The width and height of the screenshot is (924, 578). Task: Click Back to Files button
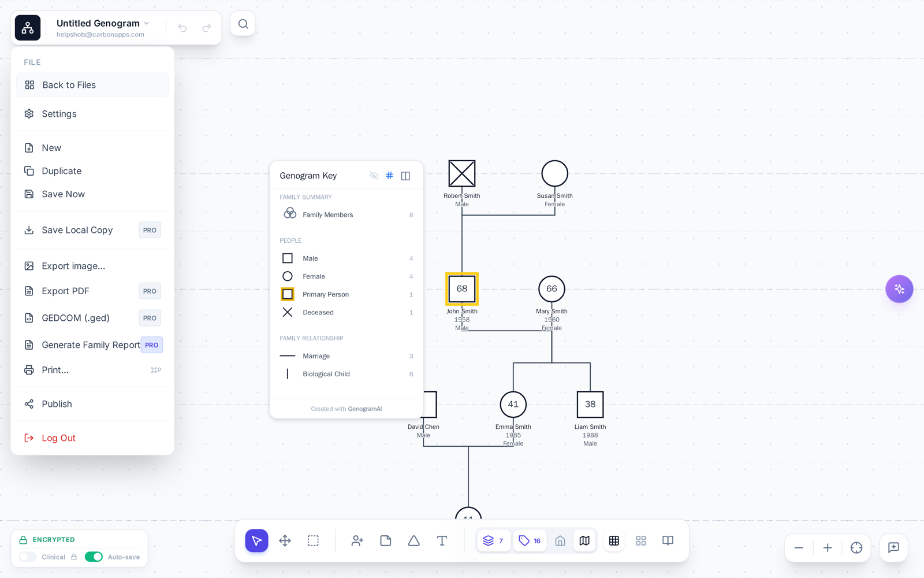tap(92, 85)
